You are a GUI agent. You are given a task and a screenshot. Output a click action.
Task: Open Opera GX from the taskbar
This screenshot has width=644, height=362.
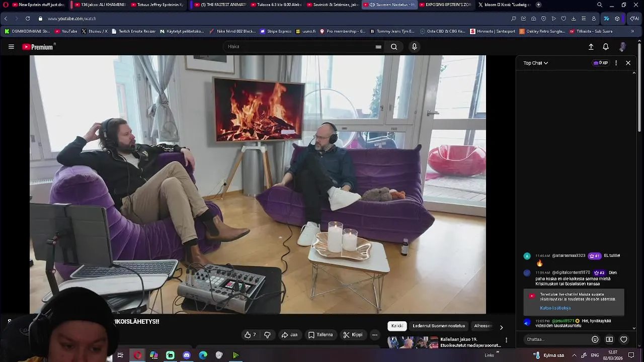click(x=137, y=355)
